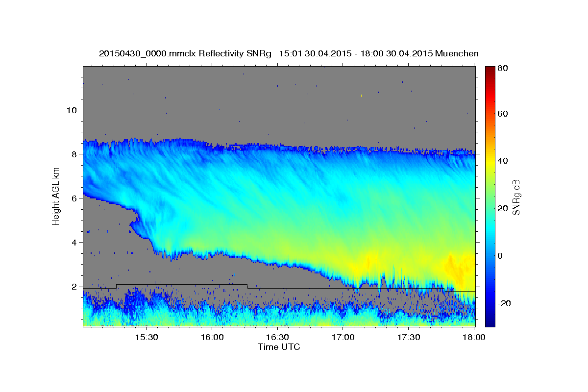Click the colorbar value 60
The image size is (588, 392).
click(x=504, y=114)
